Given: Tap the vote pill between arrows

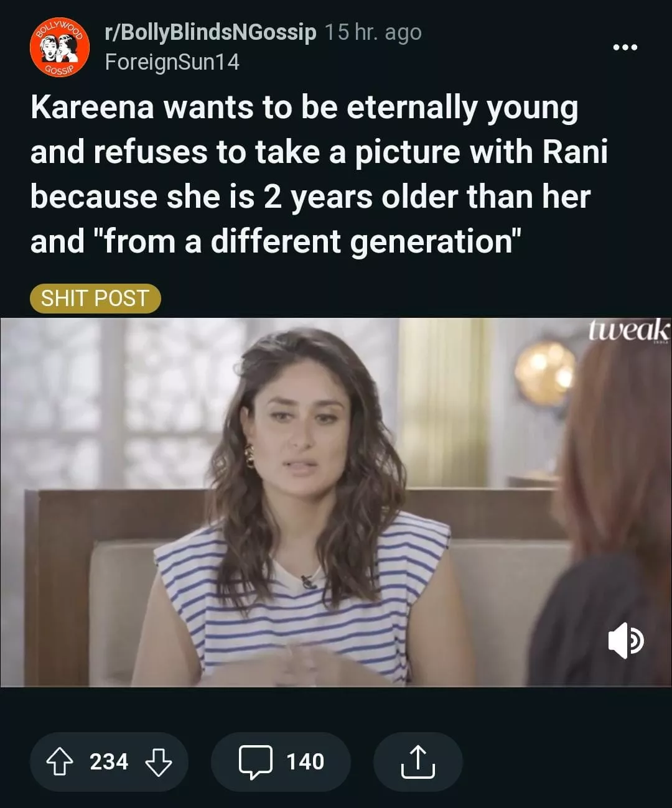Looking at the screenshot, I should coord(109,761).
